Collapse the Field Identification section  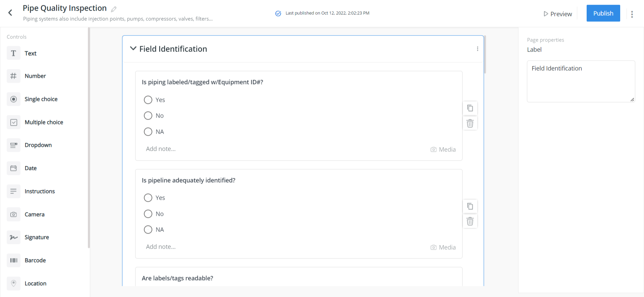pos(133,49)
